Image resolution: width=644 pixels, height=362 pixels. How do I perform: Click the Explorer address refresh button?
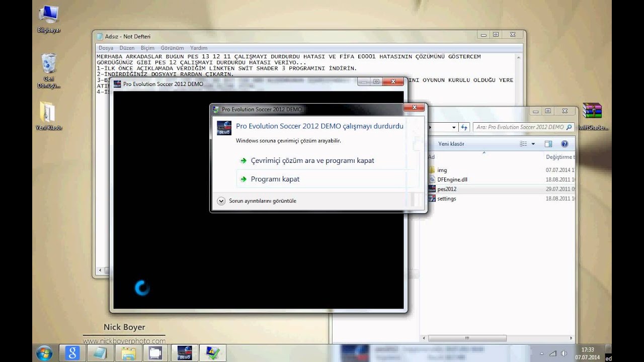[x=464, y=127]
